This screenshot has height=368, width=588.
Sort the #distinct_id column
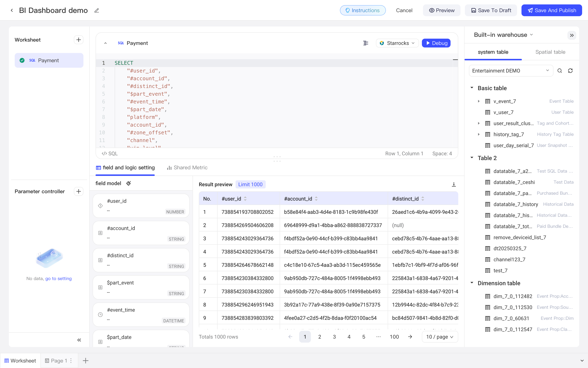click(423, 199)
